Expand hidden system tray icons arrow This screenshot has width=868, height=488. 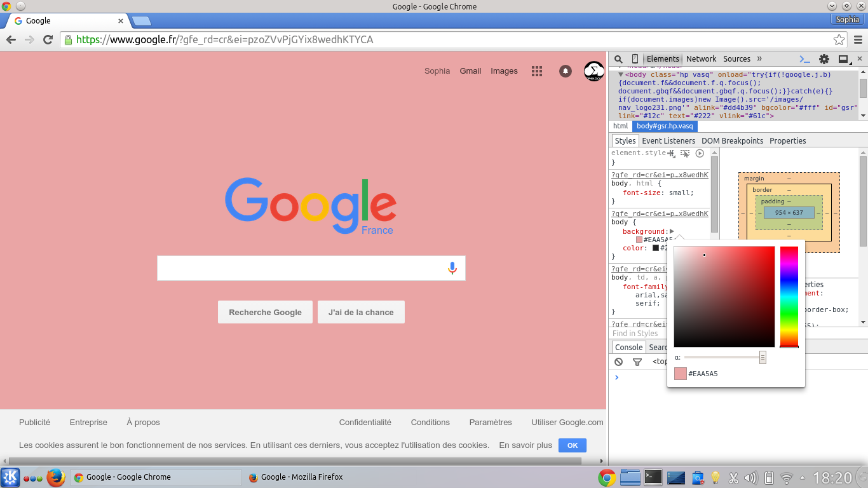803,478
